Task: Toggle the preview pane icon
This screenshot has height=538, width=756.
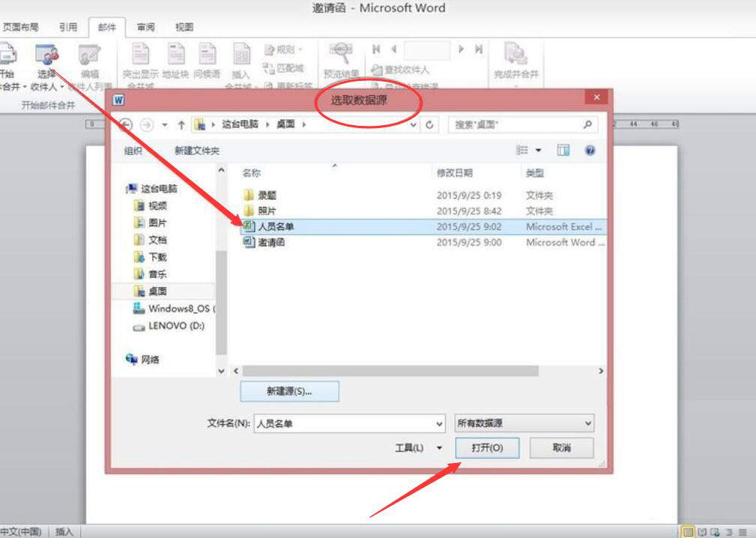Action: (563, 151)
